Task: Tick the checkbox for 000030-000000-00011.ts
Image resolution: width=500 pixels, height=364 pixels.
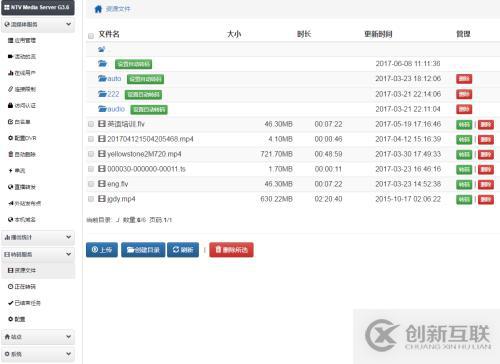Action: [x=91, y=169]
